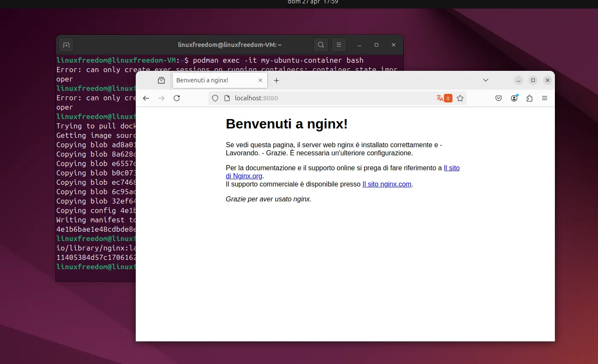598x364 pixels.
Task: Click the back navigation arrow
Action: (x=146, y=98)
